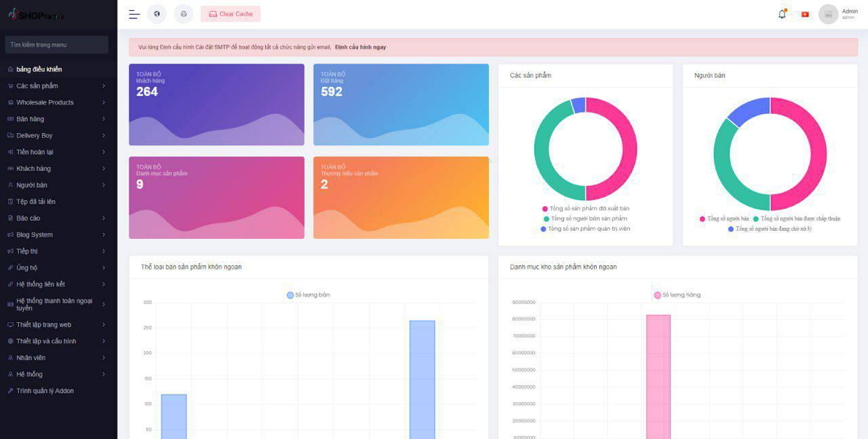Image resolution: width=868 pixels, height=439 pixels.
Task: Click the hamburger menu toggle icon
Action: (134, 14)
